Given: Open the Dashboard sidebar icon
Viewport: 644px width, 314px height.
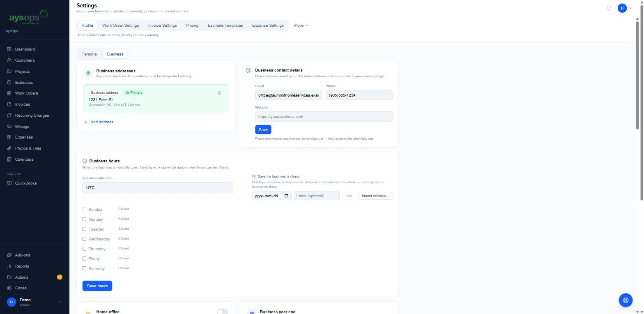Looking at the screenshot, I should (9, 49).
